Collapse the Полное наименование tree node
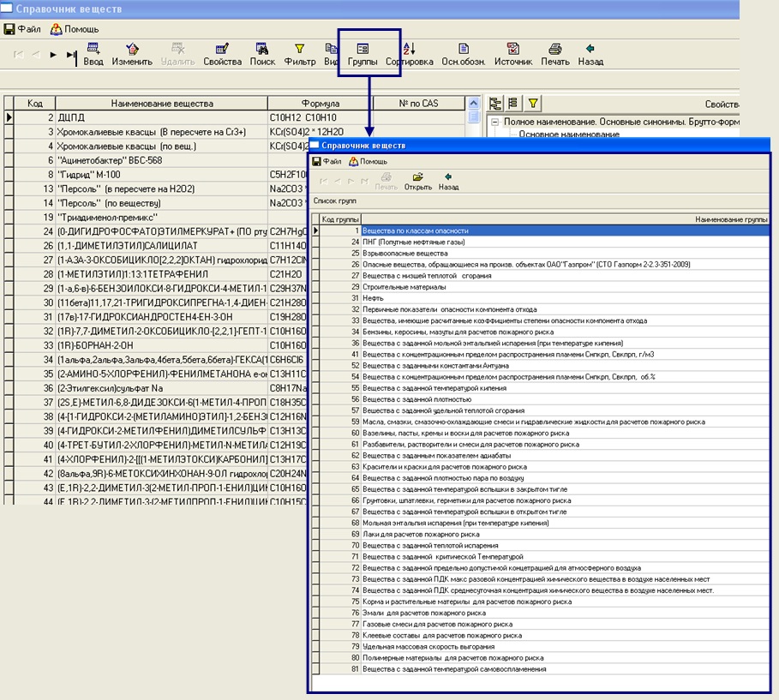This screenshot has width=779, height=700. (x=496, y=123)
